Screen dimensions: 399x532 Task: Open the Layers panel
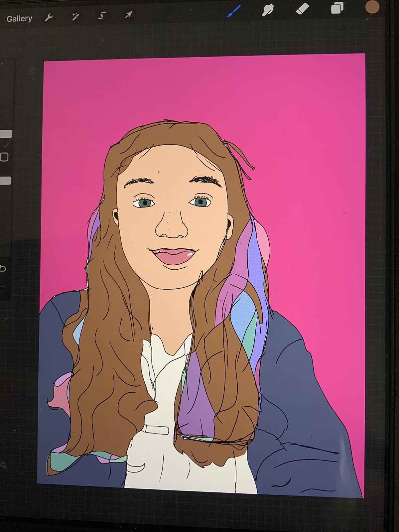337,8
